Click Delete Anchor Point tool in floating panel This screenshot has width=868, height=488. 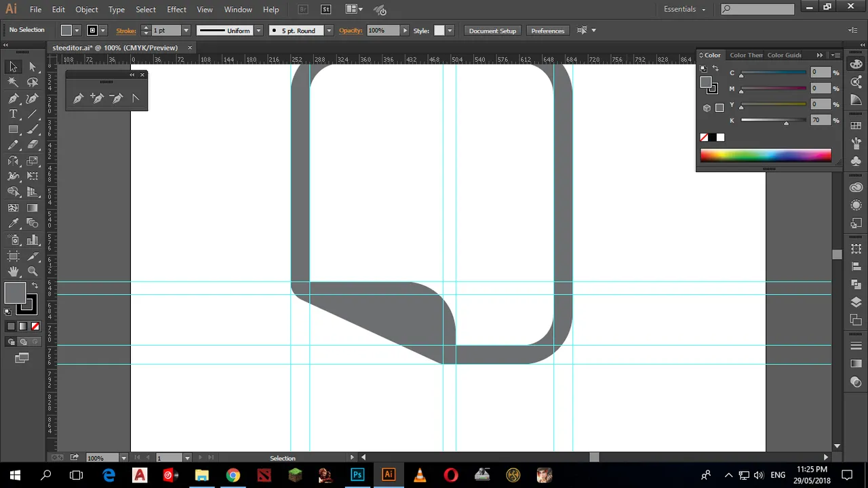[x=116, y=98]
